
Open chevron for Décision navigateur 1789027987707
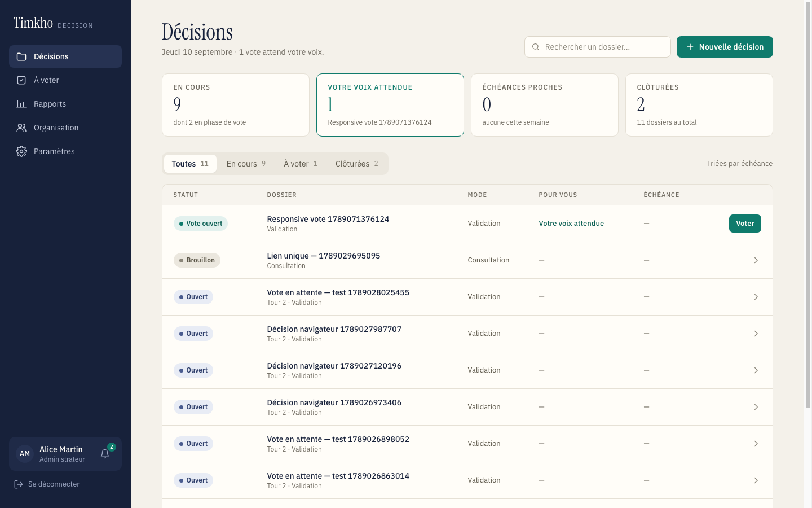pyautogui.click(x=756, y=334)
